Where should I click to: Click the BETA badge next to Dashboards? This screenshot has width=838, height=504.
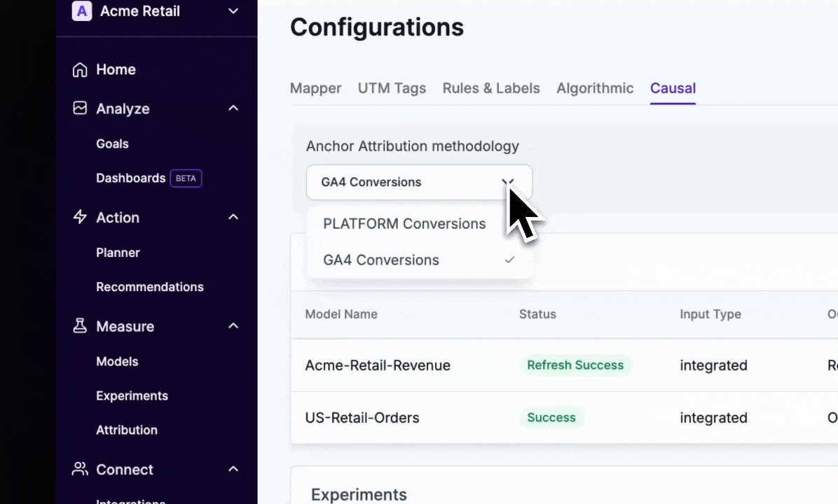[x=186, y=178]
